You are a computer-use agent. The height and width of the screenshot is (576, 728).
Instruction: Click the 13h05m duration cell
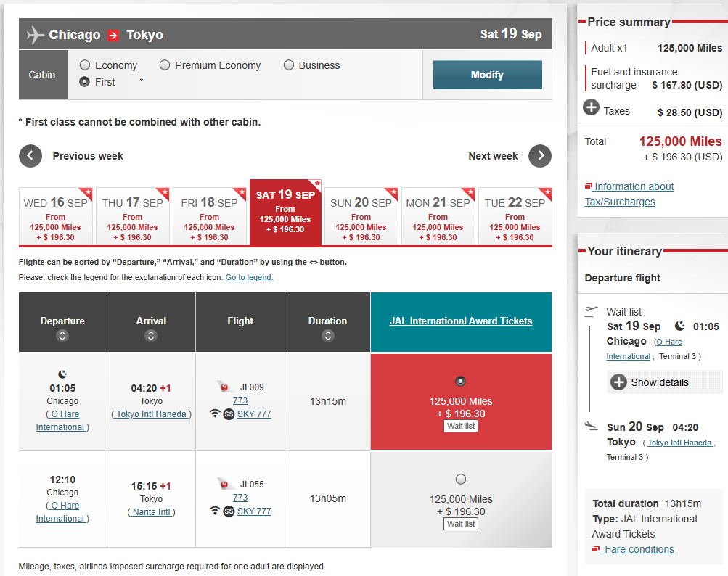pyautogui.click(x=328, y=499)
